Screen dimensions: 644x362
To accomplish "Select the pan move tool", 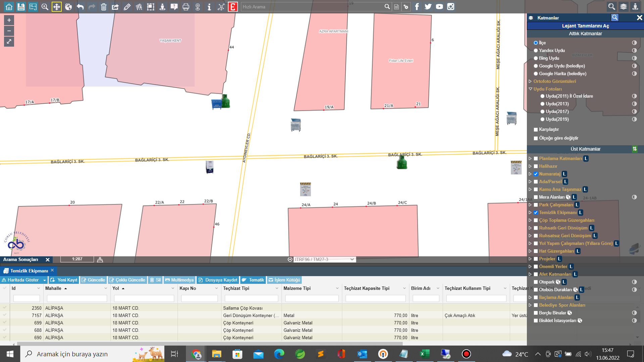I will [56, 7].
